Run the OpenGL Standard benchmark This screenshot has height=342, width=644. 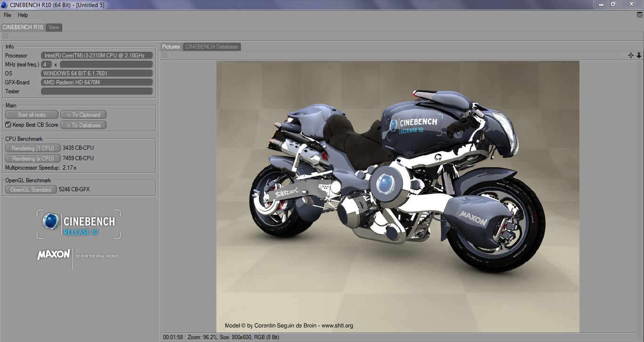(31, 189)
